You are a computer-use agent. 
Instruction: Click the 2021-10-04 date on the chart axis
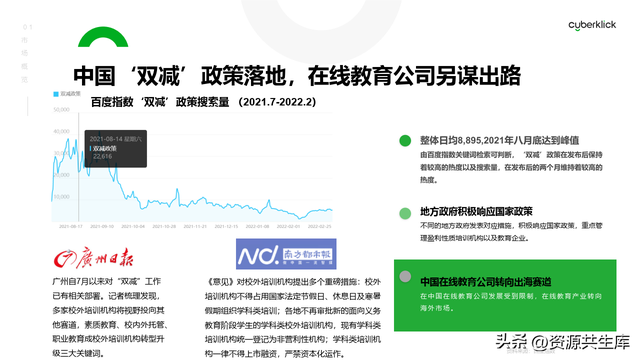pyautogui.click(x=133, y=226)
